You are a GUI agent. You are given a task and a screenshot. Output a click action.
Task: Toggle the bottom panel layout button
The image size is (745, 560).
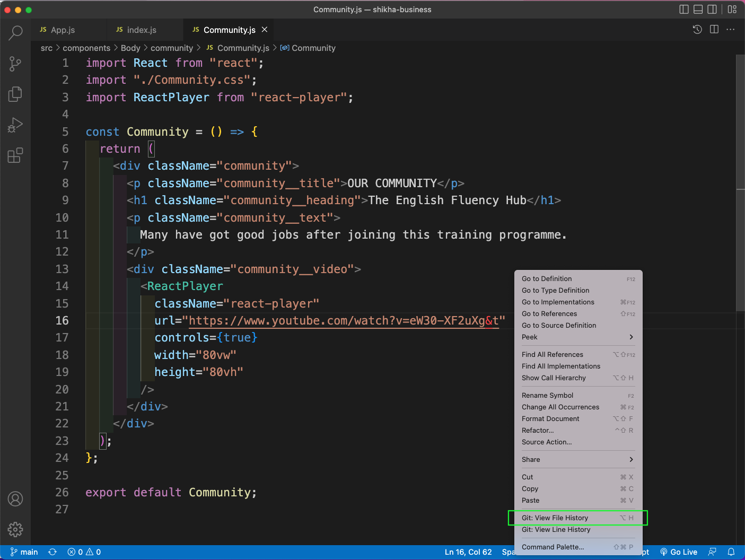tap(698, 10)
